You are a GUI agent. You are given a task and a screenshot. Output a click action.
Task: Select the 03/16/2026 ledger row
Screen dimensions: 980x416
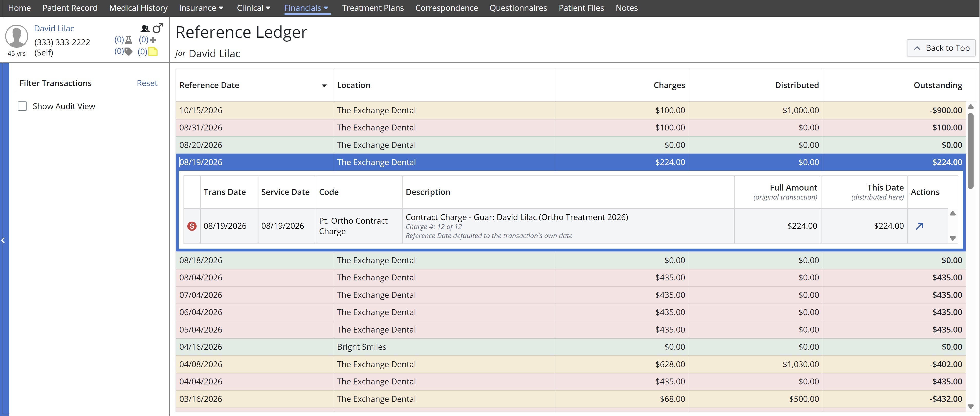(571, 399)
